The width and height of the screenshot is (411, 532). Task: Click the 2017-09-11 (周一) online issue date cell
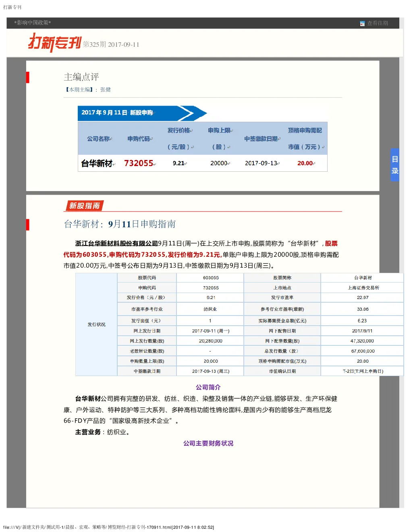pyautogui.click(x=210, y=331)
